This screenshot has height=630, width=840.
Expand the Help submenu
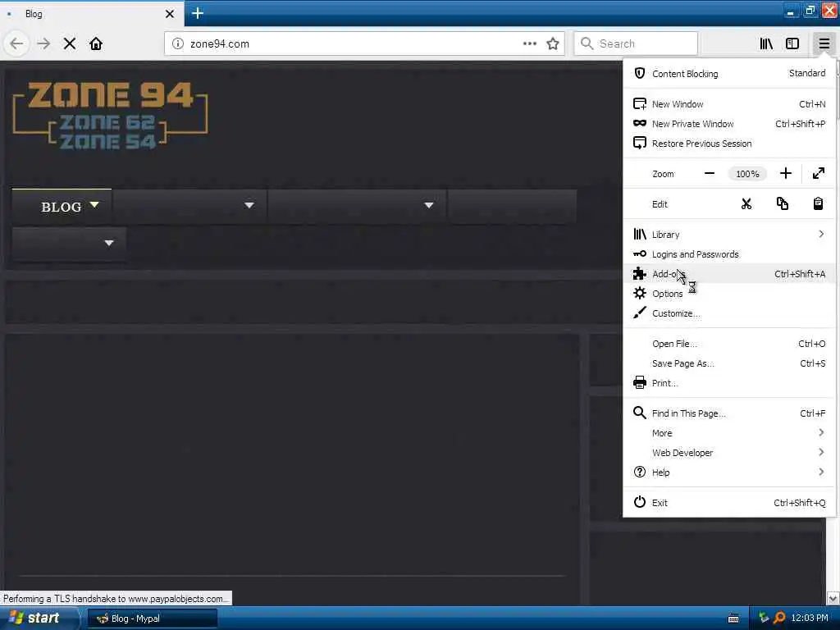(x=729, y=472)
